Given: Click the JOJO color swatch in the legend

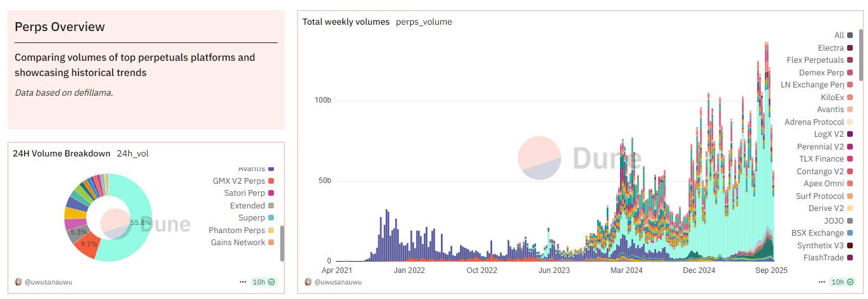Looking at the screenshot, I should pyautogui.click(x=850, y=221).
